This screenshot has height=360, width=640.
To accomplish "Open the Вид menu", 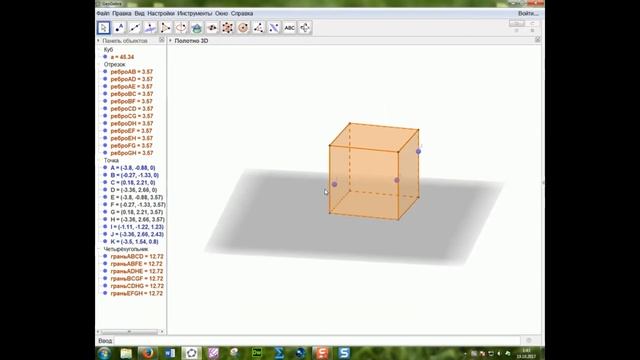I will (x=139, y=13).
